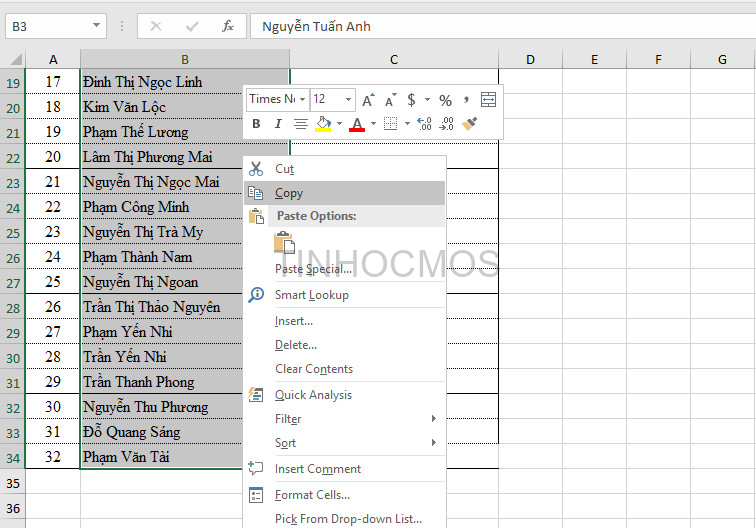Select Pick From Drop-down List entry

[345, 519]
